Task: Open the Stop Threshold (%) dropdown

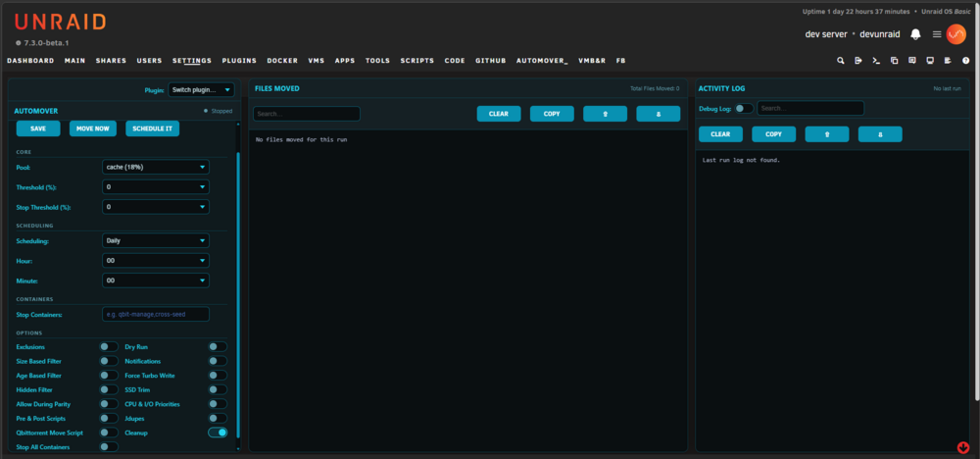Action: pos(156,206)
